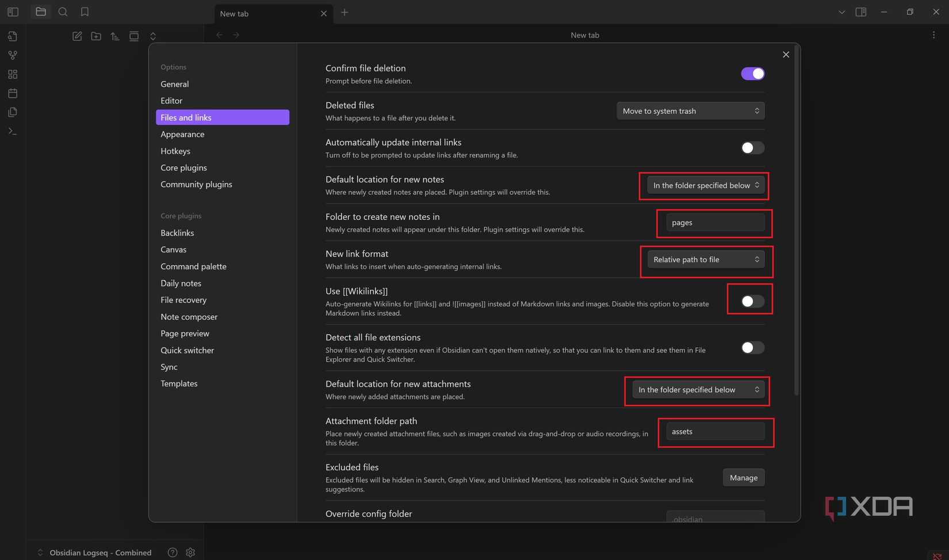Disable Confirm file deletion toggle
This screenshot has height=560, width=949.
click(752, 74)
